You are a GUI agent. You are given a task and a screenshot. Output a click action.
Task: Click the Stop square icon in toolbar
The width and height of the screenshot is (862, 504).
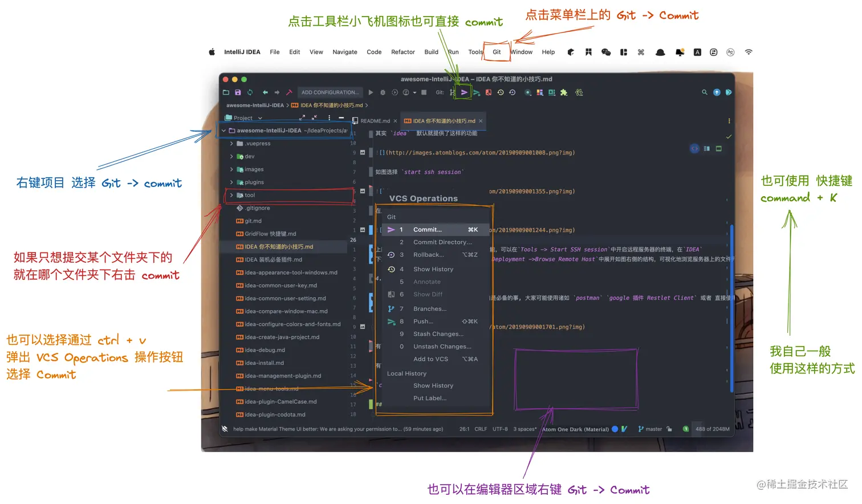pyautogui.click(x=424, y=92)
